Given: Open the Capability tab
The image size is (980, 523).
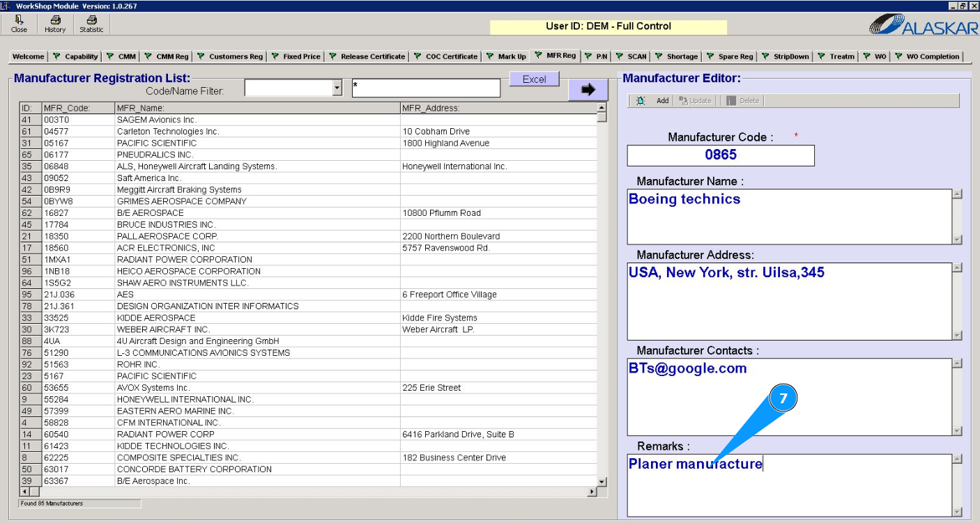Looking at the screenshot, I should [x=76, y=56].
